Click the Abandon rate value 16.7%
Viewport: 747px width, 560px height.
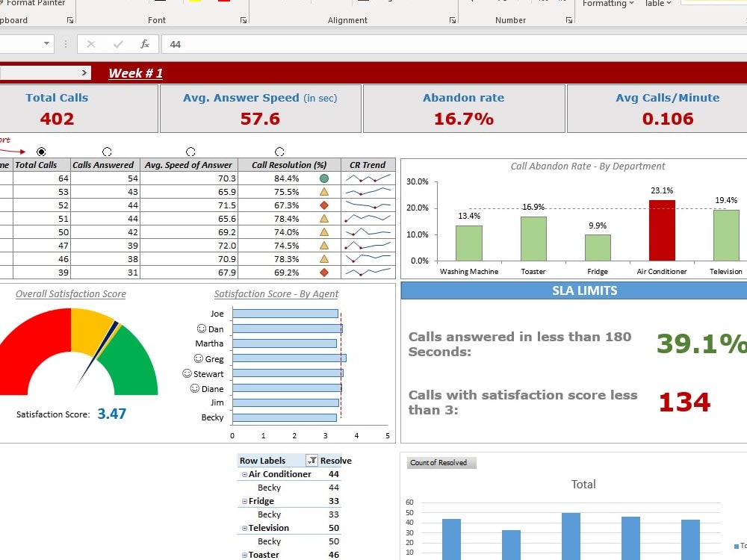(464, 119)
